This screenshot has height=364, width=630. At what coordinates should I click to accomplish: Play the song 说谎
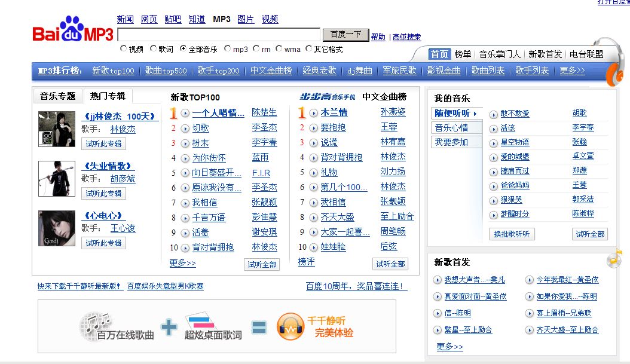[313, 143]
